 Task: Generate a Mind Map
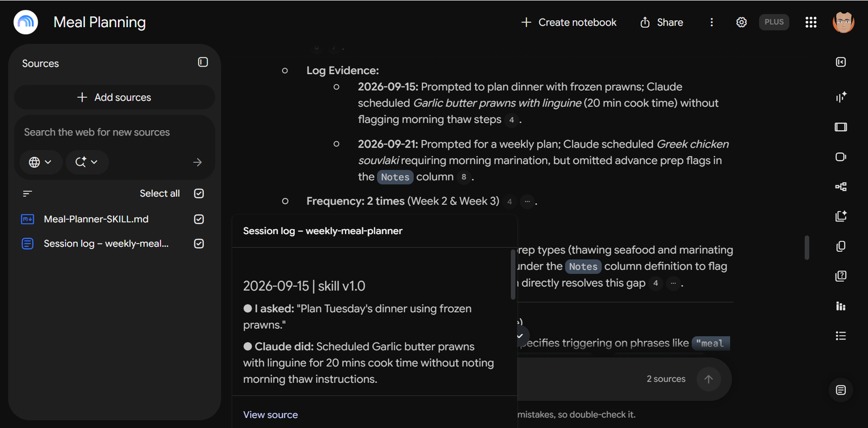pos(841,186)
